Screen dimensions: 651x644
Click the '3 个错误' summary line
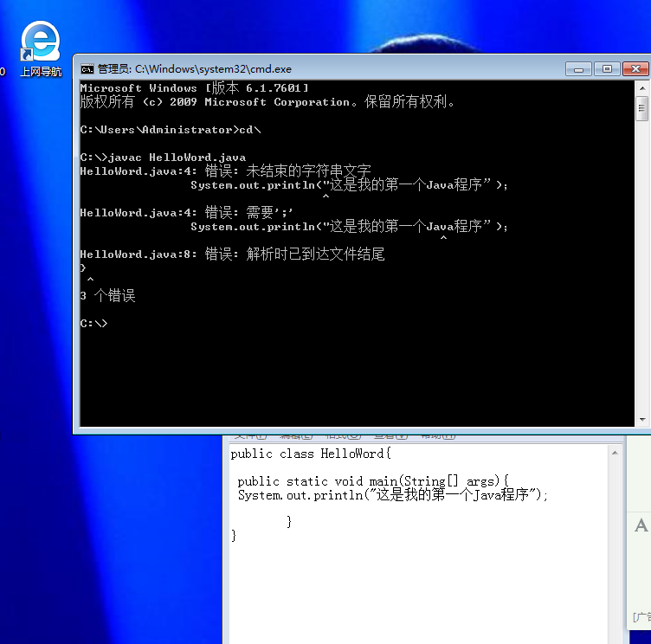(x=108, y=296)
